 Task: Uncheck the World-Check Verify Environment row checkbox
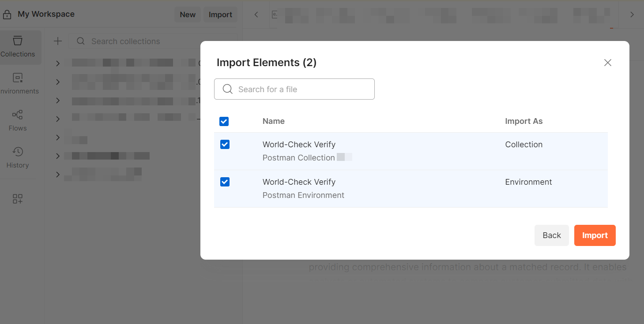pyautogui.click(x=225, y=182)
